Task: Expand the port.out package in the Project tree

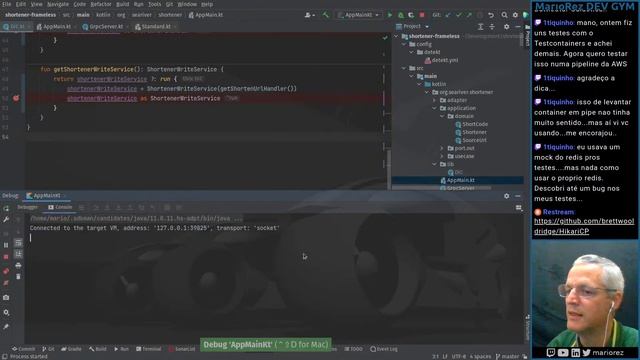Action: [442, 148]
